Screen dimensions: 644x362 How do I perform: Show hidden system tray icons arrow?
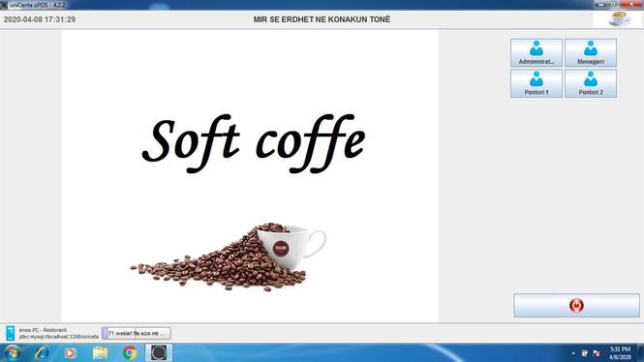[x=573, y=353]
